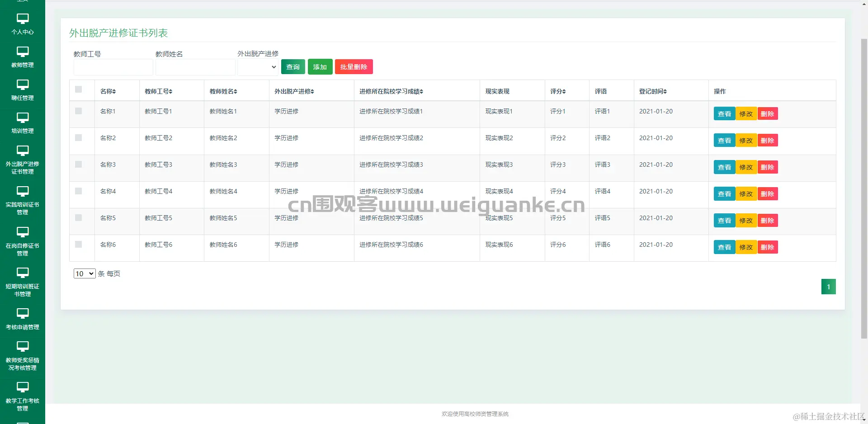The width and height of the screenshot is (868, 424).
Task: Click 查看 for row 名称2
Action: tap(724, 141)
